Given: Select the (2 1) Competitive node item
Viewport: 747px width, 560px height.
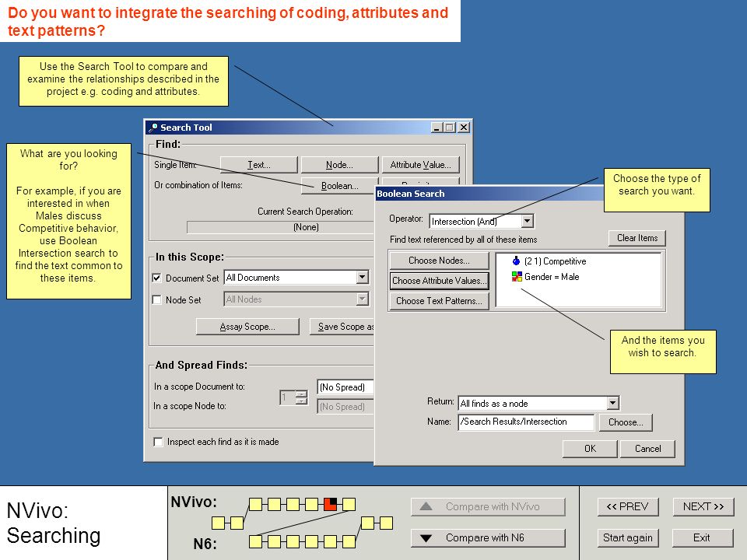Looking at the screenshot, I should click(549, 261).
